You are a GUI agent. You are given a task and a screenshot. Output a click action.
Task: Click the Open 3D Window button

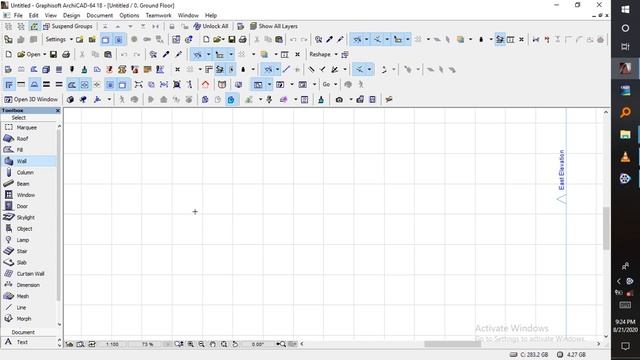pyautogui.click(x=31, y=100)
